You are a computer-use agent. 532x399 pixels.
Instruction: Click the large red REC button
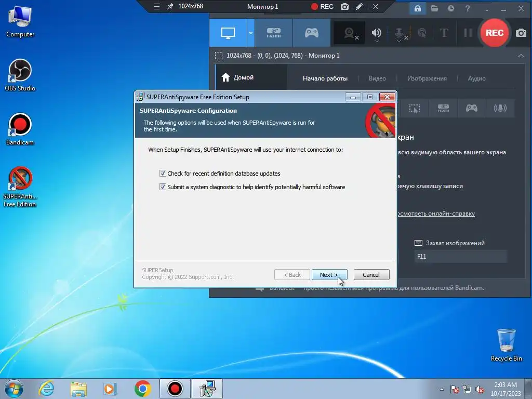(x=495, y=33)
